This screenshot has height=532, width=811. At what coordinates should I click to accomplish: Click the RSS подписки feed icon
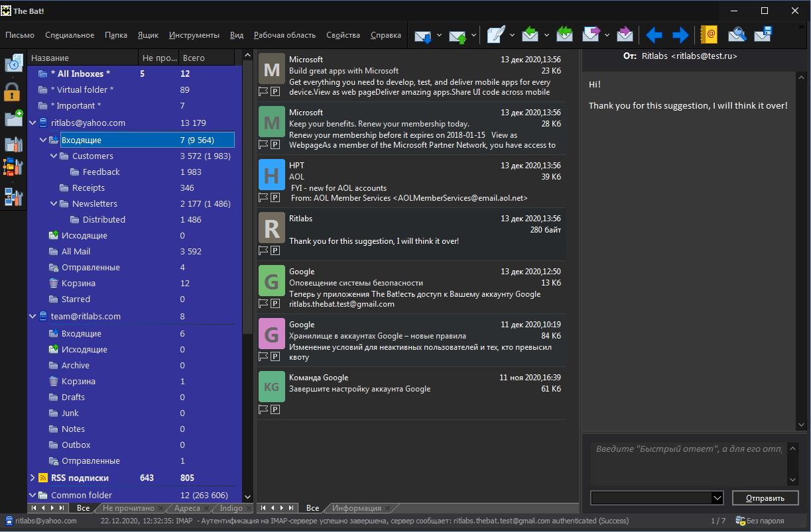[x=43, y=478]
